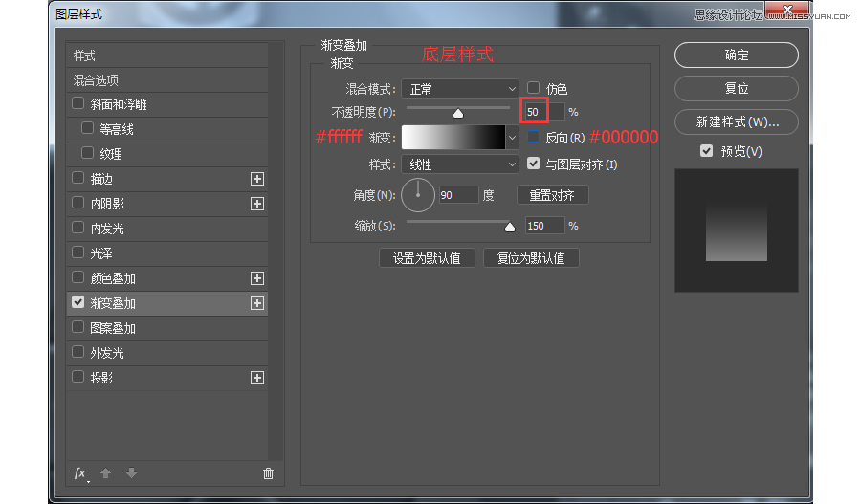Add another 渐变叠加 effect with its plus icon
Screen dimensions: 861x504
[x=257, y=303]
